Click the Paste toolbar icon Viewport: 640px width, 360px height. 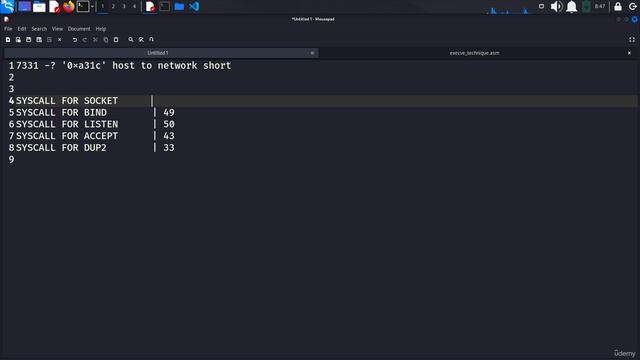point(116,40)
